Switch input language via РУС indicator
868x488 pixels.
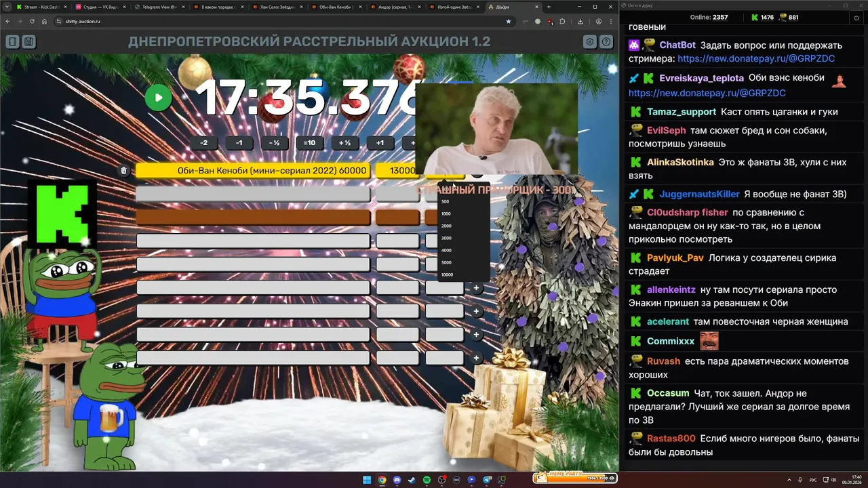(813, 480)
